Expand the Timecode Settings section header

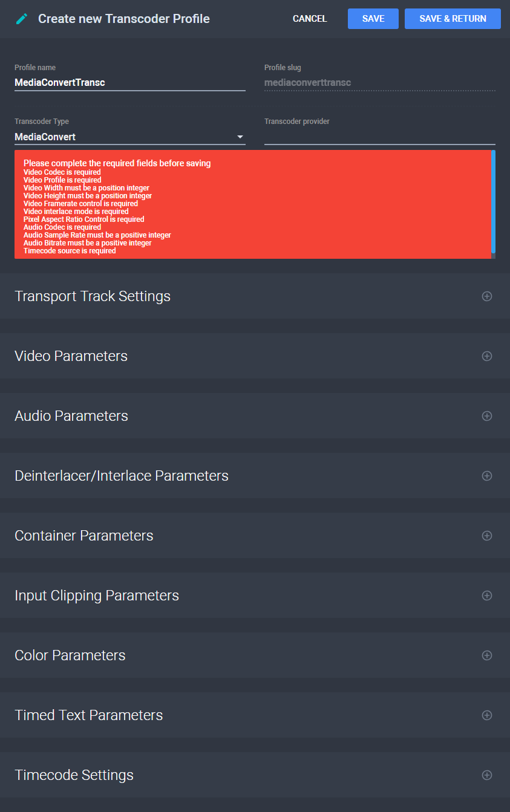pos(74,775)
